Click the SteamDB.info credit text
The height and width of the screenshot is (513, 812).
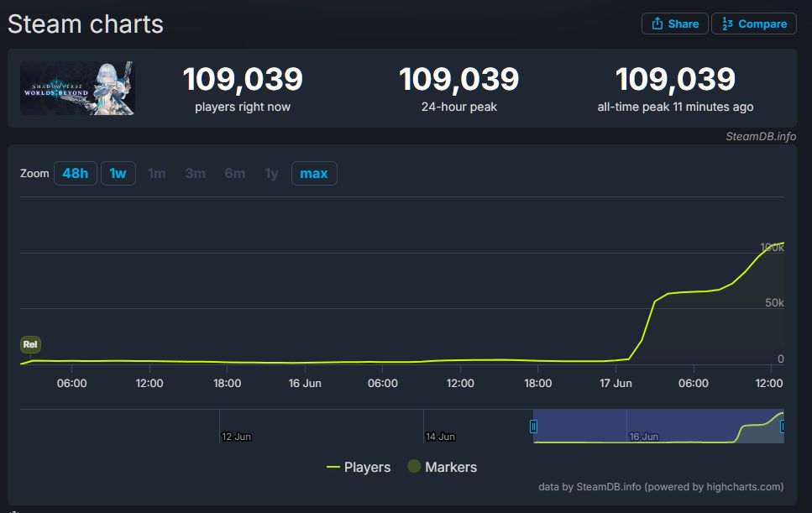coord(760,136)
